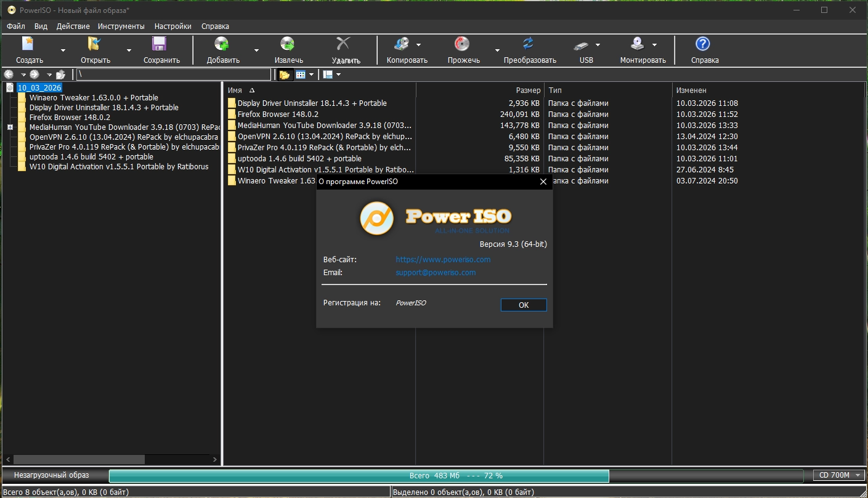Viewport: 868px width, 498px height.
Task: Open the Справка menu in the menu bar
Action: click(x=215, y=26)
